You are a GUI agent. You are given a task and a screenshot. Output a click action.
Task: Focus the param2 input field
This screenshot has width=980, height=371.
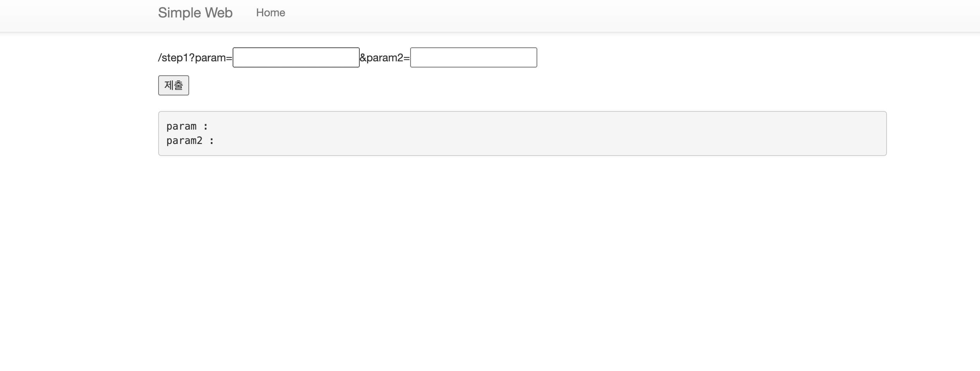tap(473, 57)
